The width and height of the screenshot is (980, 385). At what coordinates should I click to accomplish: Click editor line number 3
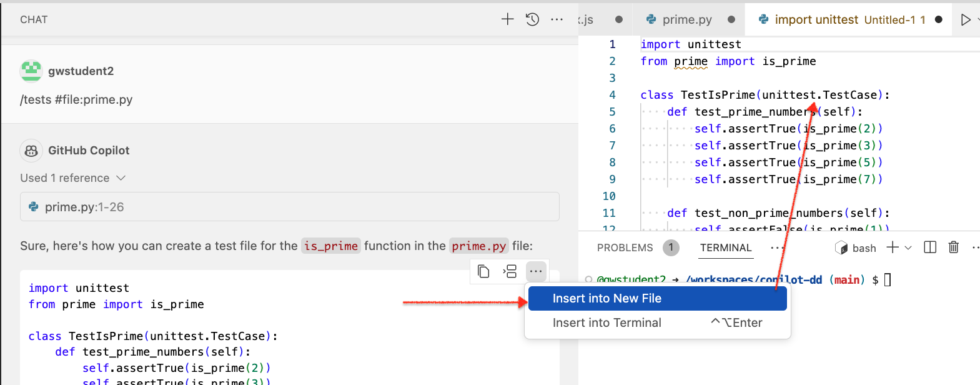pyautogui.click(x=612, y=78)
